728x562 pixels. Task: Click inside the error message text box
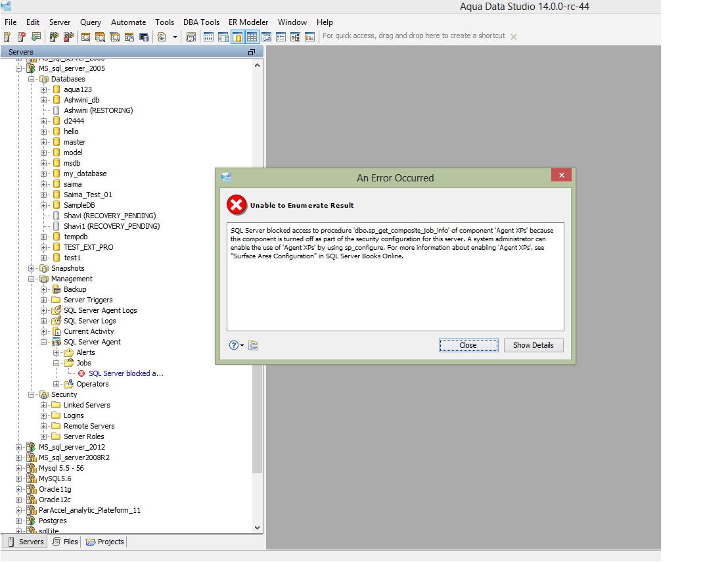coord(396,277)
